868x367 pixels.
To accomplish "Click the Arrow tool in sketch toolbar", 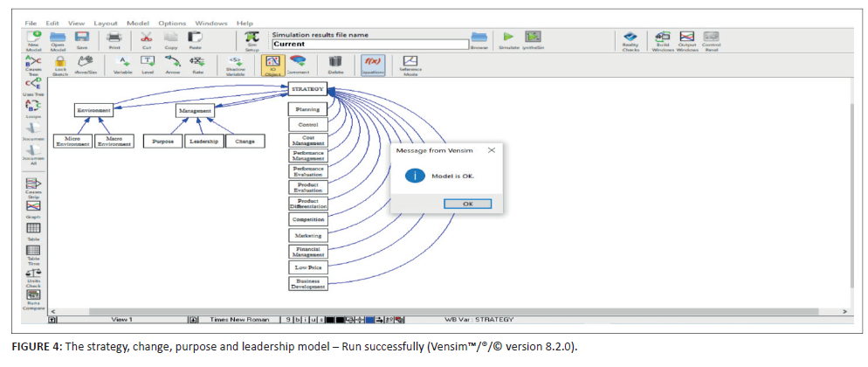I will [173, 63].
